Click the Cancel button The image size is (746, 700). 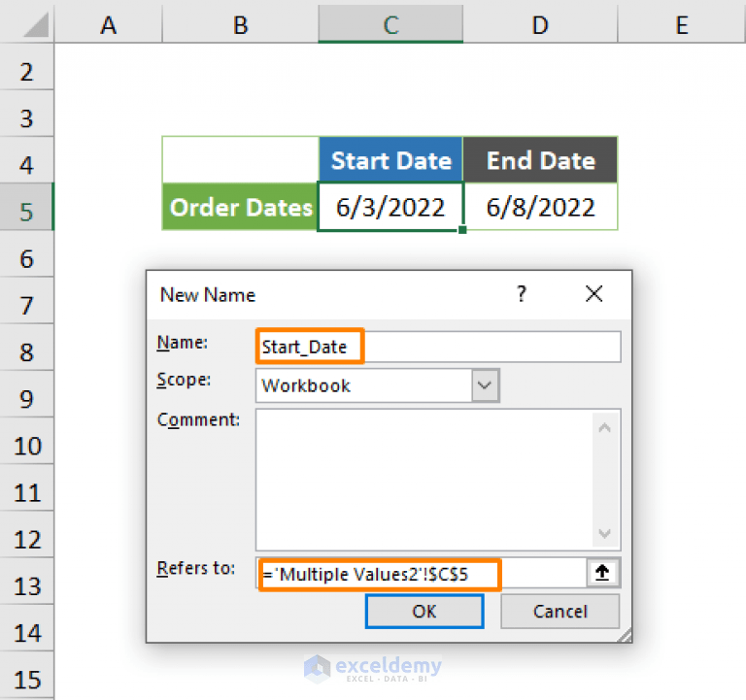tap(559, 612)
